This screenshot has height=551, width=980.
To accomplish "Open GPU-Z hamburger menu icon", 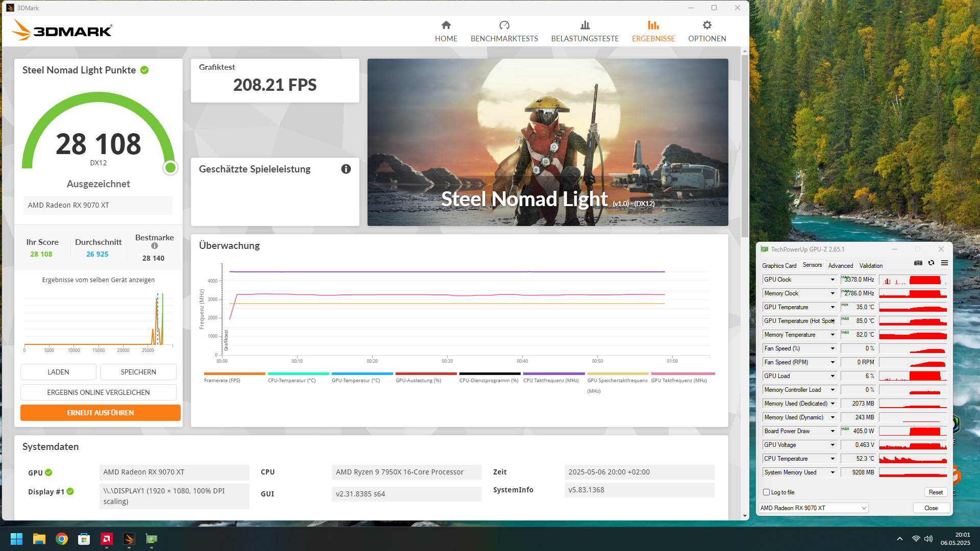I will [x=945, y=263].
